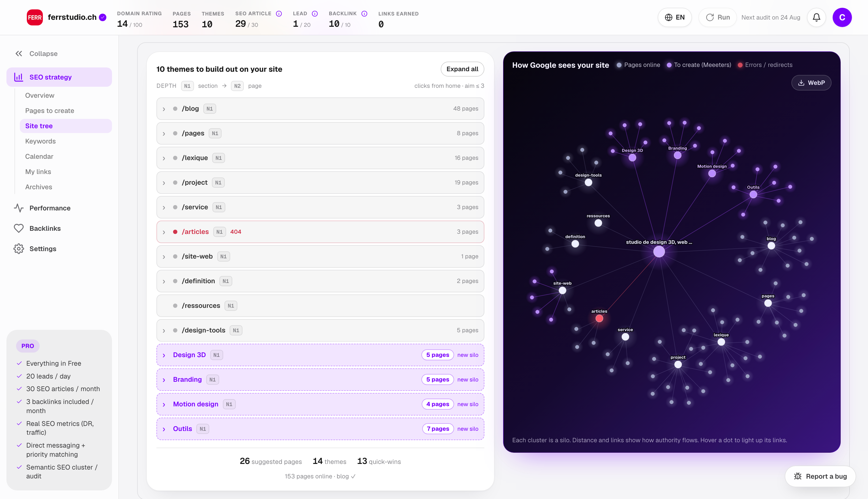The image size is (868, 499).
Task: Click the blog node in the graph
Action: [x=771, y=246]
